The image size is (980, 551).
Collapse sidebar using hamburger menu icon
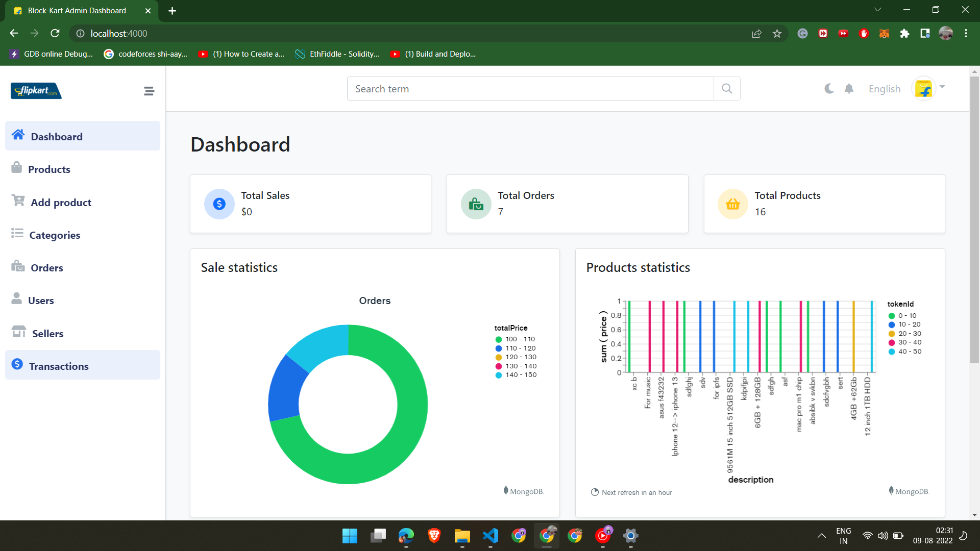149,91
